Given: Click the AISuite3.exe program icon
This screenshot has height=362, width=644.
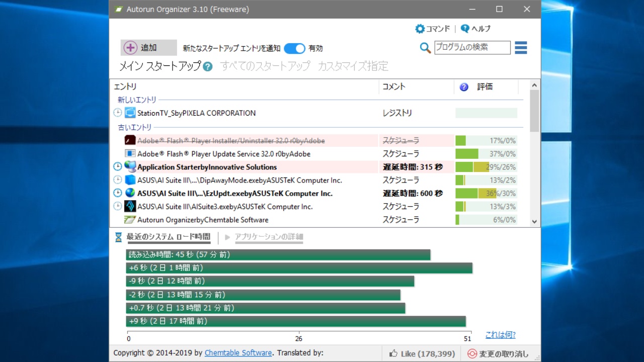Looking at the screenshot, I should [130, 206].
